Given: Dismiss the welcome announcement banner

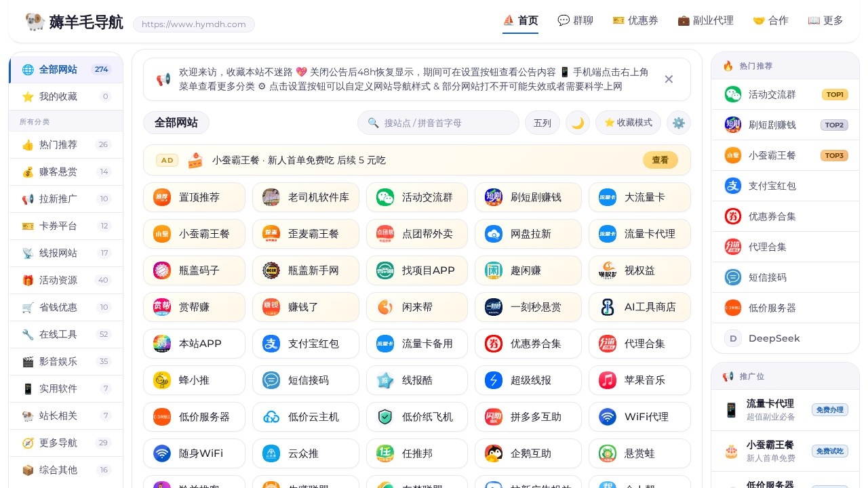Looking at the screenshot, I should 669,79.
